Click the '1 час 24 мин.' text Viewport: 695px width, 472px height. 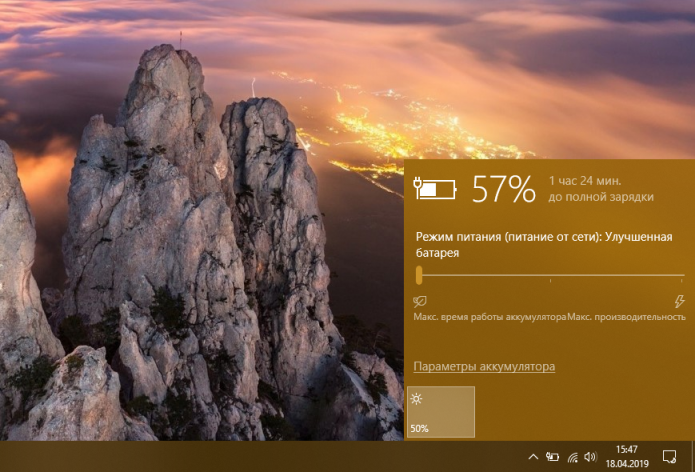click(585, 181)
